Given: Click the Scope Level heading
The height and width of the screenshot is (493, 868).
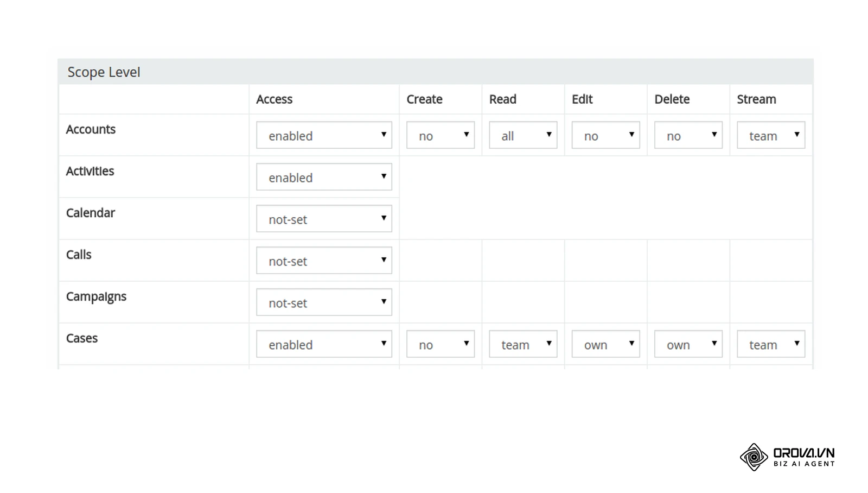Looking at the screenshot, I should pos(104,72).
